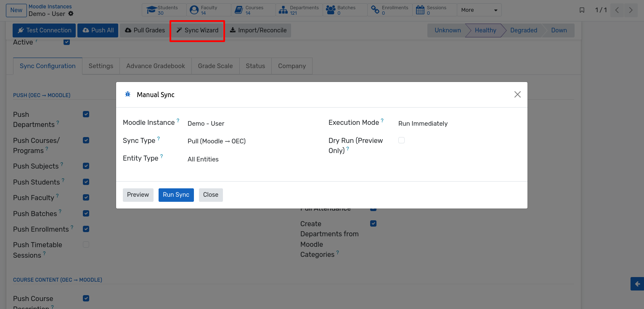The image size is (644, 309).
Task: Show help tooltip for Execution Mode
Action: (382, 121)
